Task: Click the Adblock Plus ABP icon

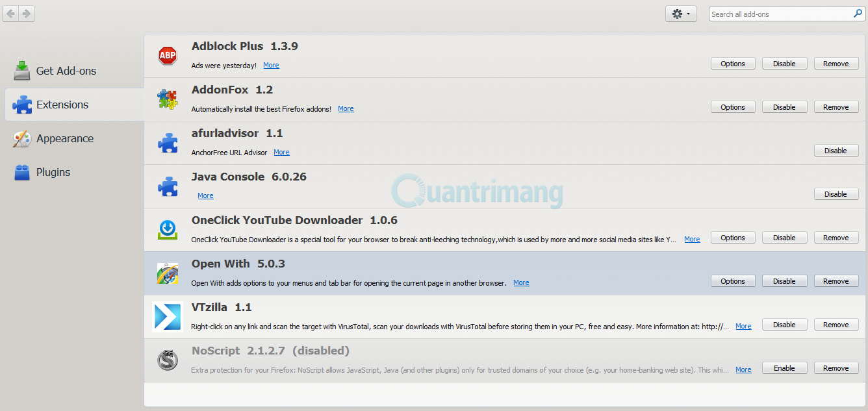Action: [168, 56]
